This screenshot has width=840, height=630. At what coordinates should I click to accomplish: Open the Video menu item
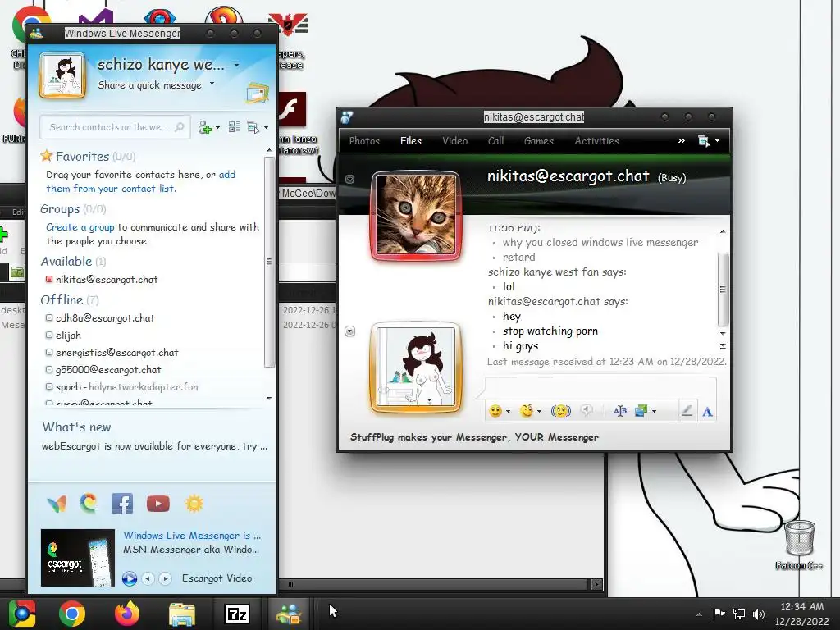pyautogui.click(x=454, y=141)
